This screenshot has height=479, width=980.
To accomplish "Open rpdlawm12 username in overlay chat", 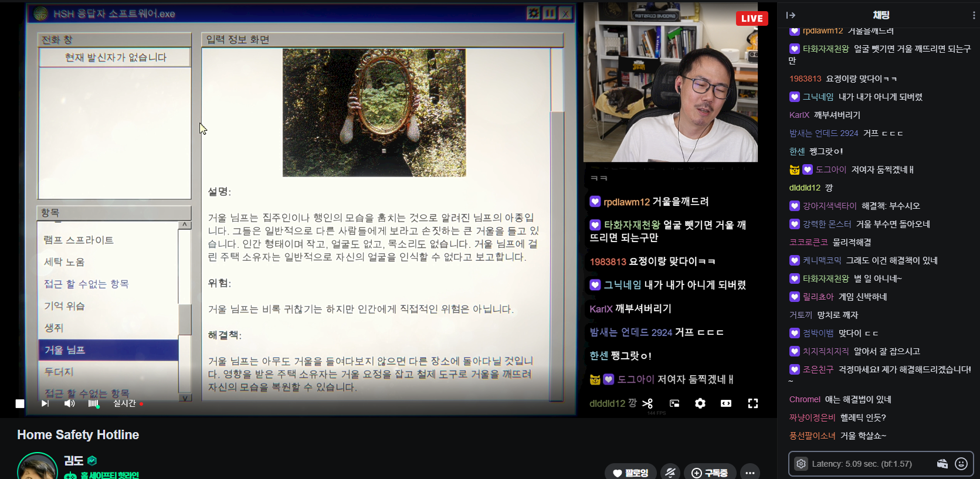I will coord(626,202).
